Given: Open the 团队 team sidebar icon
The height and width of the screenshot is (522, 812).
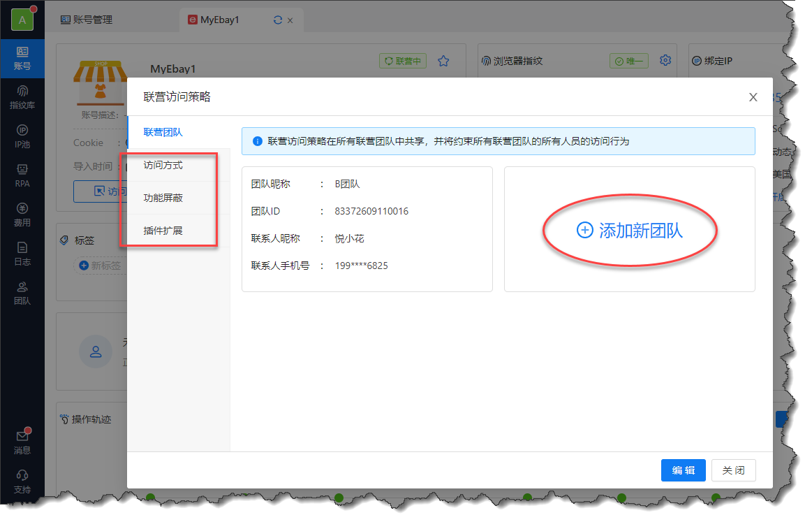Looking at the screenshot, I should [22, 293].
